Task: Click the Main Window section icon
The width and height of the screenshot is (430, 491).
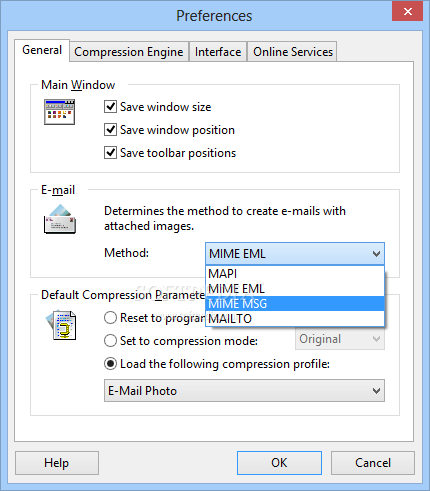Action: (x=59, y=112)
